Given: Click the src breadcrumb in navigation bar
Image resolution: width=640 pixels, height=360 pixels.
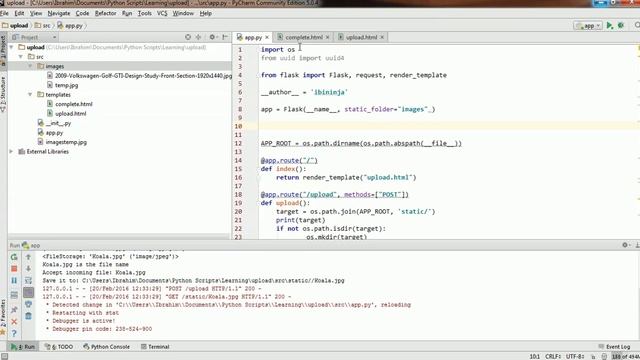Looking at the screenshot, I should click(43, 26).
